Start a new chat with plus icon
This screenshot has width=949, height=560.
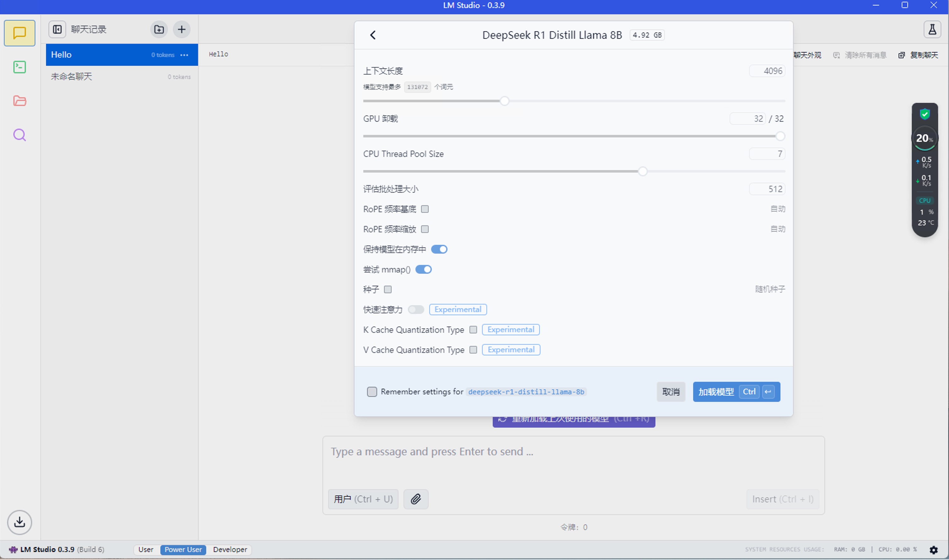182,30
